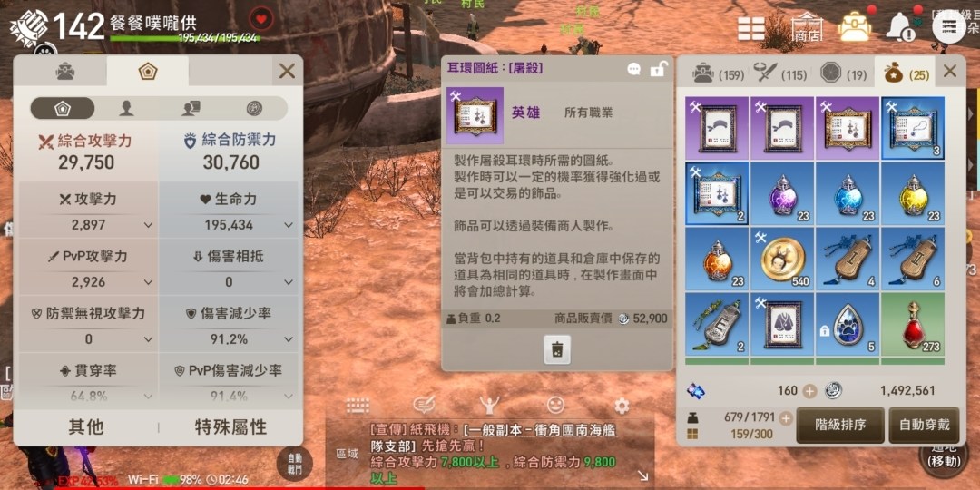
Task: Click the 階級排序 sort button
Action: click(x=840, y=425)
